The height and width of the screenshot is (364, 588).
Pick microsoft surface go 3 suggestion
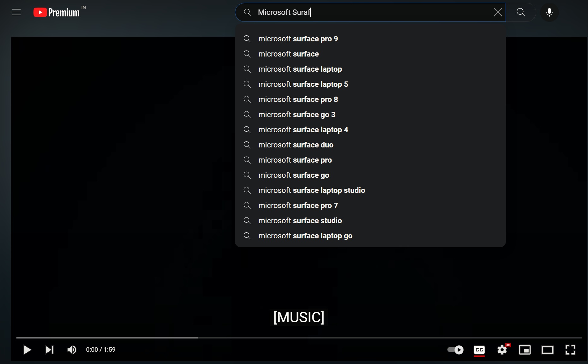pyautogui.click(x=297, y=115)
